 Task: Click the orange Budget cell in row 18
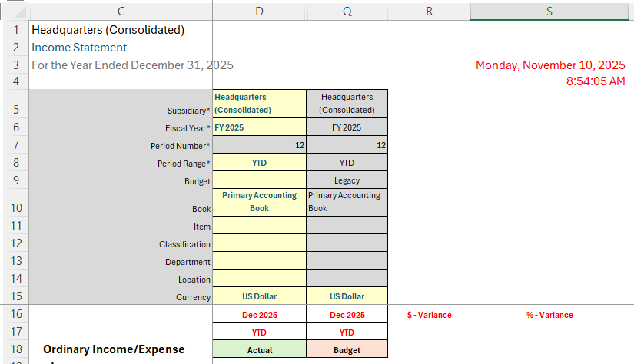pos(347,350)
